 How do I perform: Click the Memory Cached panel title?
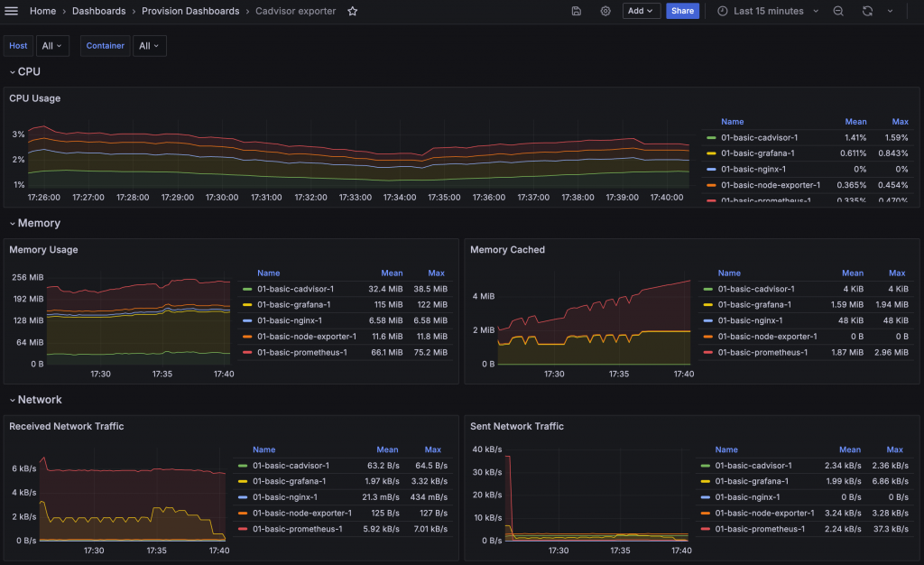(x=507, y=250)
